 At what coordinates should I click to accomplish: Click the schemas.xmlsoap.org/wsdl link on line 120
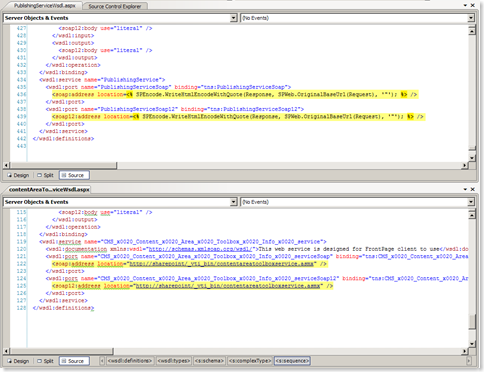[200, 249]
